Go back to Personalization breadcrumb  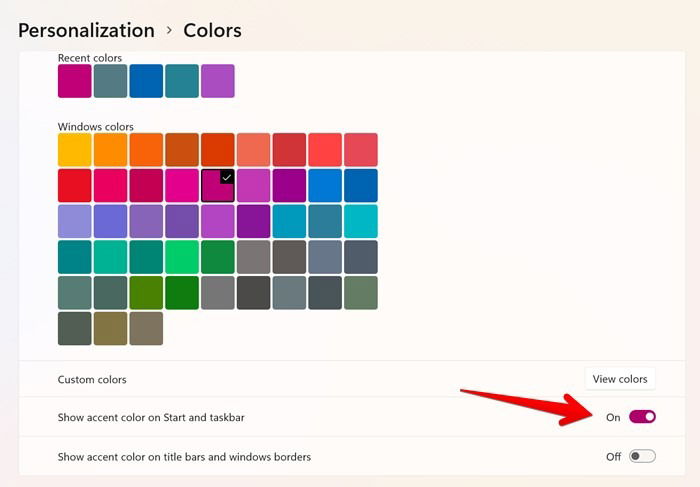click(x=86, y=30)
